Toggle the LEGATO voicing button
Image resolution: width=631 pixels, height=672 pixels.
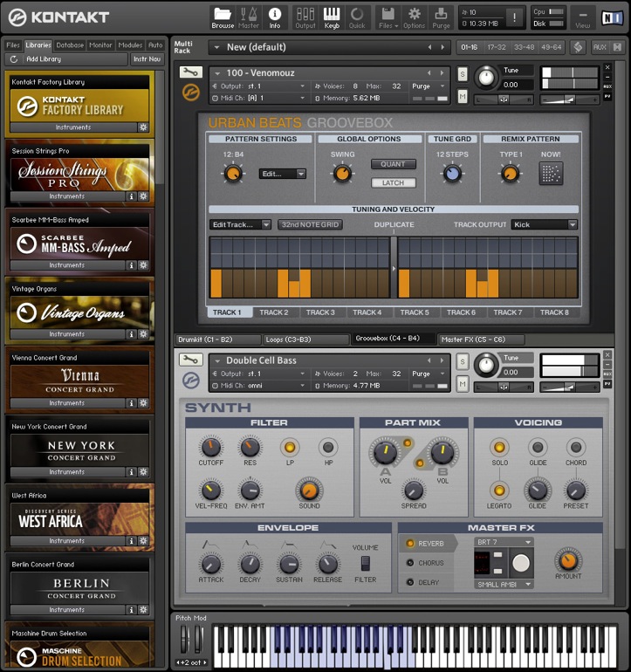499,490
